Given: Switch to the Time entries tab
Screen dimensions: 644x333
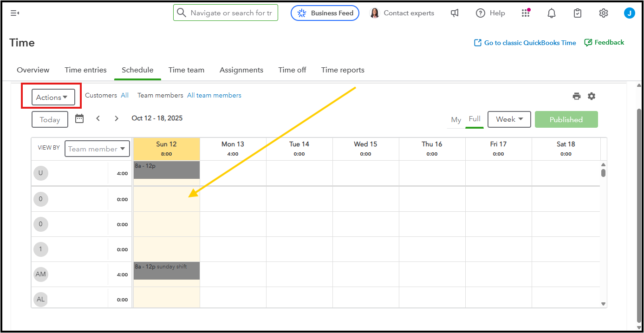Looking at the screenshot, I should 85,70.
